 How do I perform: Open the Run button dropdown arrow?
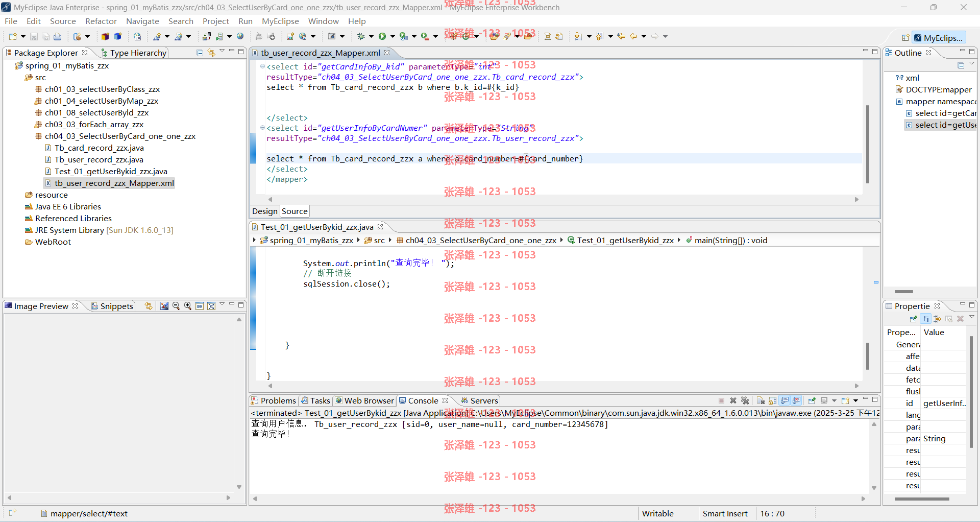[x=393, y=36]
